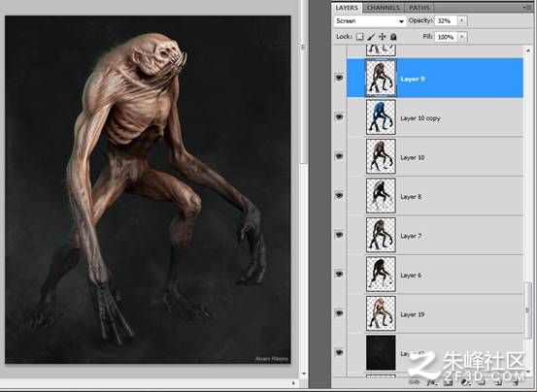Select the Layer 8 thumbnail
Screen dimensions: 537x392
(x=381, y=196)
